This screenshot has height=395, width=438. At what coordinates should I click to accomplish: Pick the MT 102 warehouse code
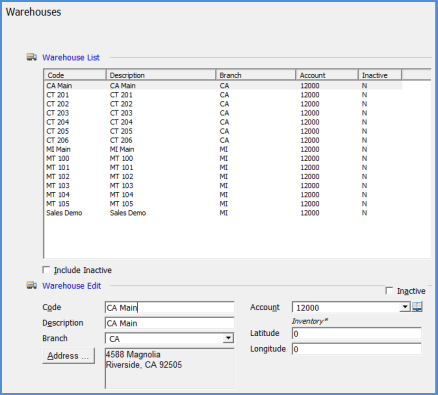[58, 176]
